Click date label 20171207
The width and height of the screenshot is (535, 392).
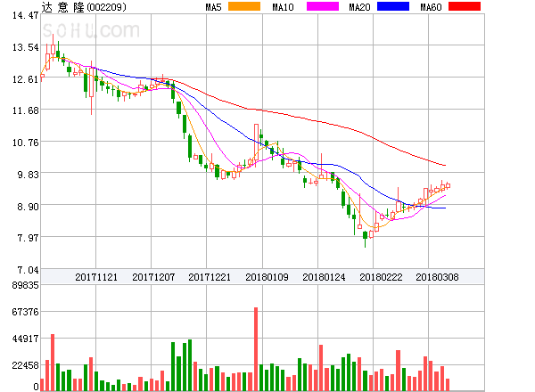point(153,277)
